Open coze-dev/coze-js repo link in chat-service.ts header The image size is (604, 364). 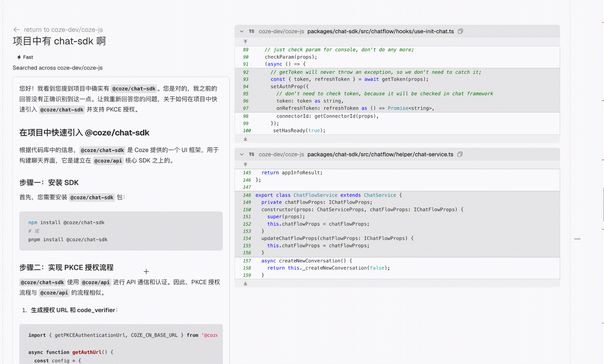tap(281, 155)
